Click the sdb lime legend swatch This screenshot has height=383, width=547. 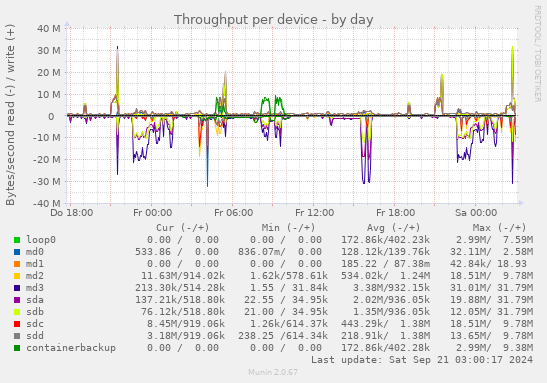(x=17, y=312)
